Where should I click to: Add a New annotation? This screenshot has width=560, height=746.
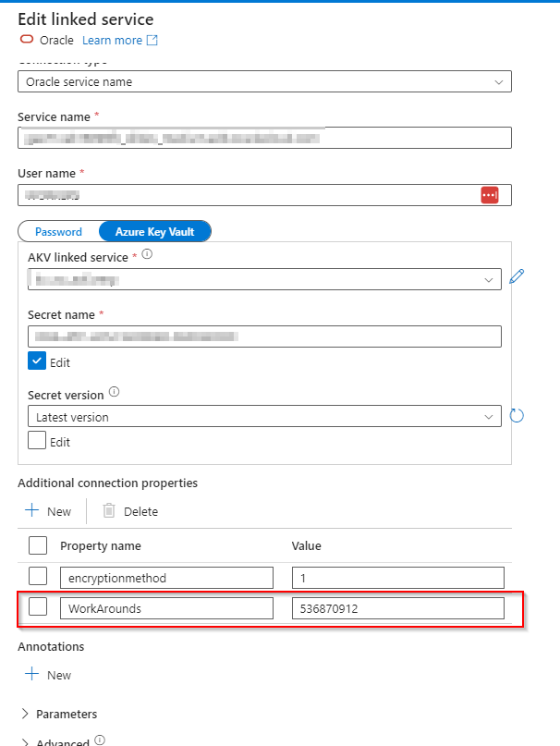[48, 675]
